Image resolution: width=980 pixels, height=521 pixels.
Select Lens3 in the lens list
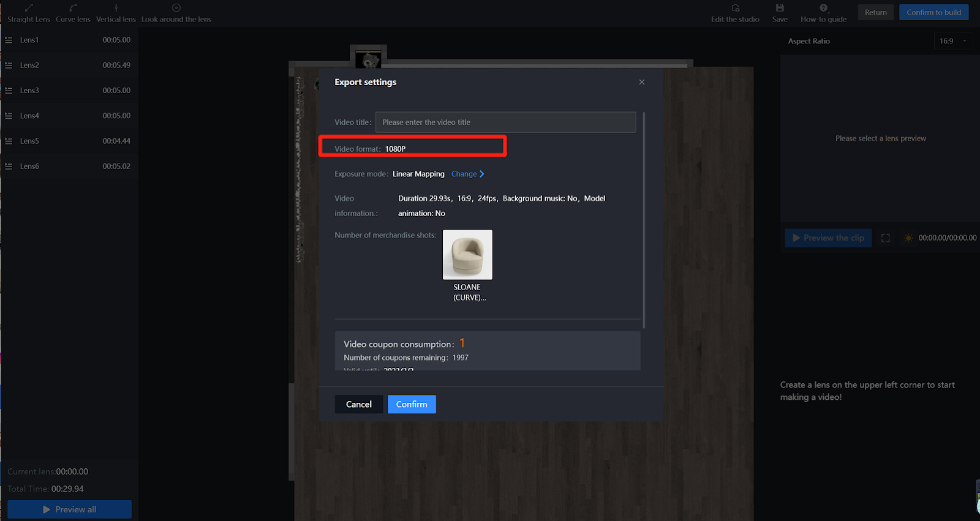click(x=69, y=90)
